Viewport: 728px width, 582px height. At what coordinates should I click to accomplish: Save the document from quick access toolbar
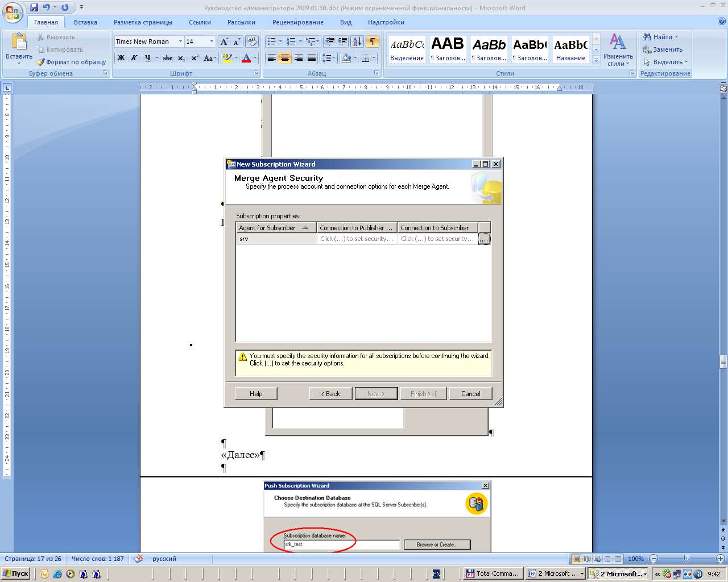(34, 7)
